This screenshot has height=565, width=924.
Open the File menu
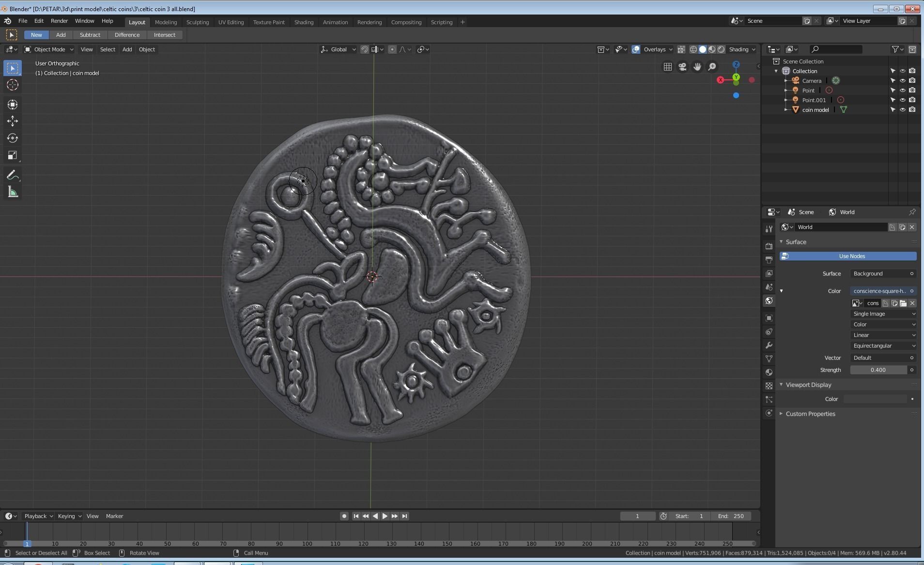[23, 21]
